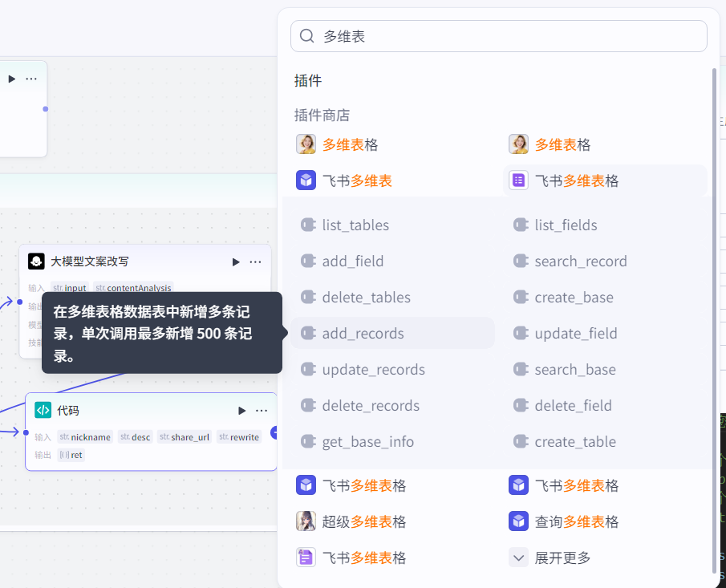726x588 pixels.
Task: Open more options for 大模型文案改写 node
Action: pyautogui.click(x=256, y=262)
